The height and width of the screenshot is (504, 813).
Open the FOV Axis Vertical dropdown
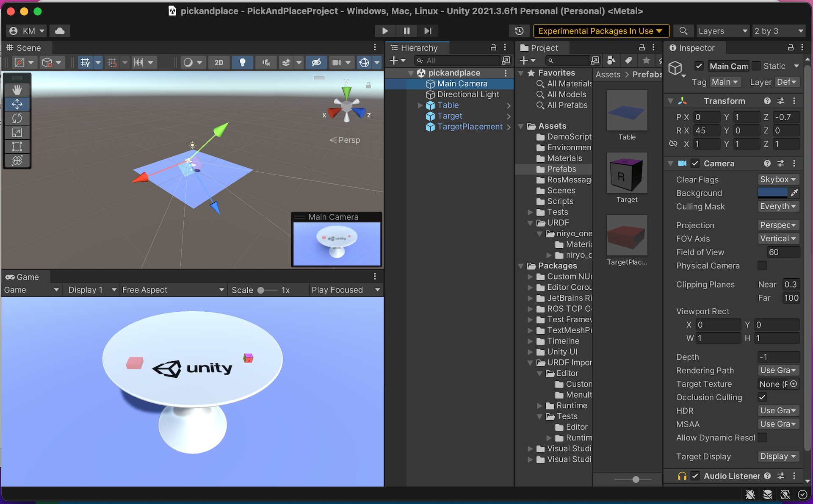778,239
